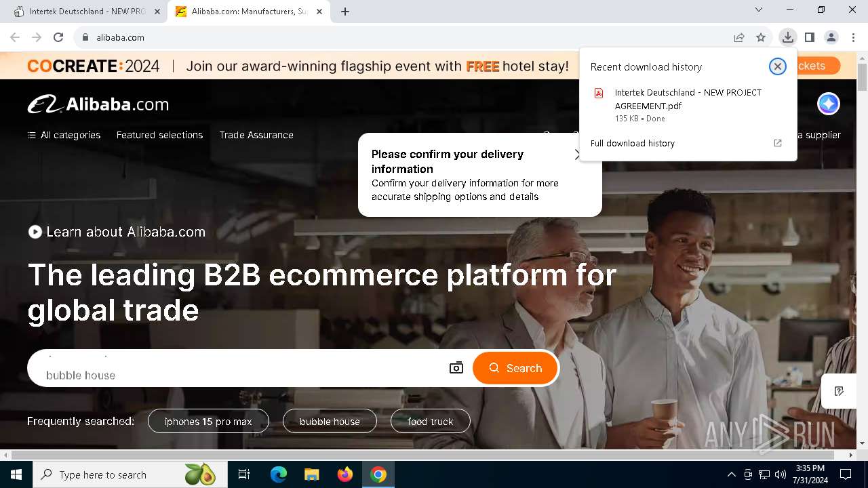868x488 pixels.
Task: Open the clock and calendar
Action: (x=810, y=474)
